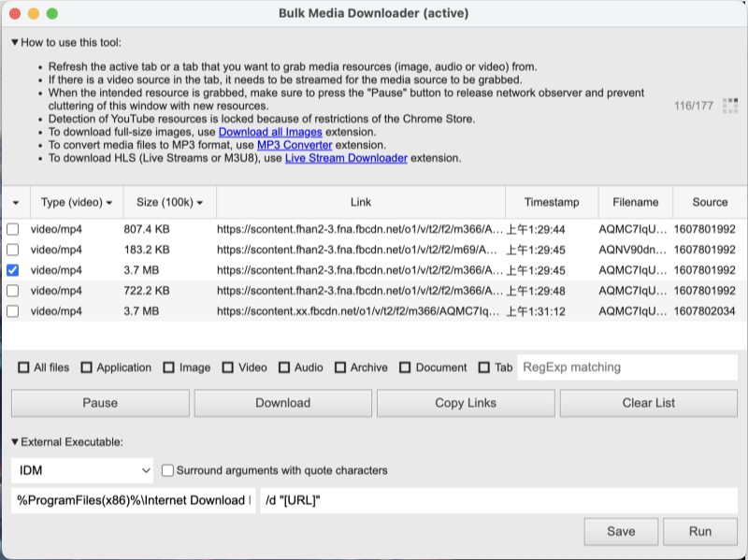Image resolution: width=748 pixels, height=560 pixels.
Task: Click the Timestamp column header
Action: click(x=552, y=202)
